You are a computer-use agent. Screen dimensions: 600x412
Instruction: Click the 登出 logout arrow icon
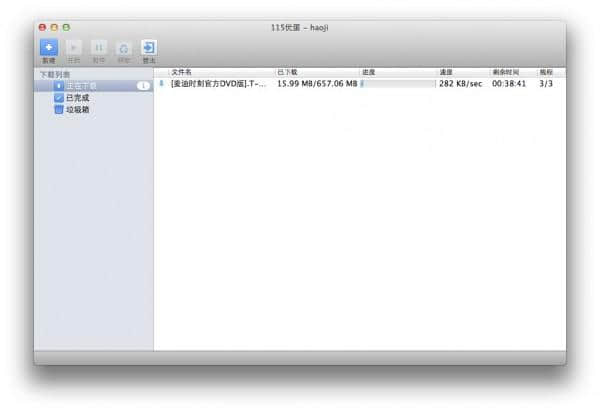pyautogui.click(x=149, y=48)
